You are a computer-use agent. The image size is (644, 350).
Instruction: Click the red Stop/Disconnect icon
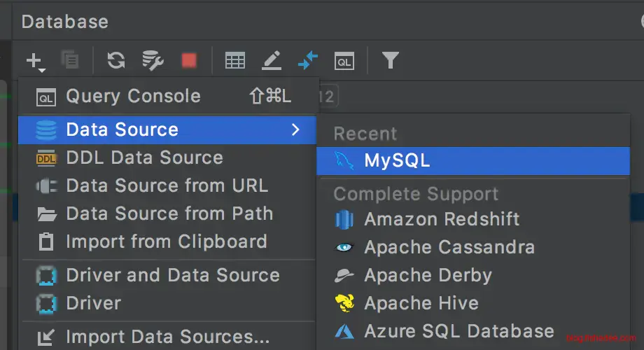pos(189,61)
